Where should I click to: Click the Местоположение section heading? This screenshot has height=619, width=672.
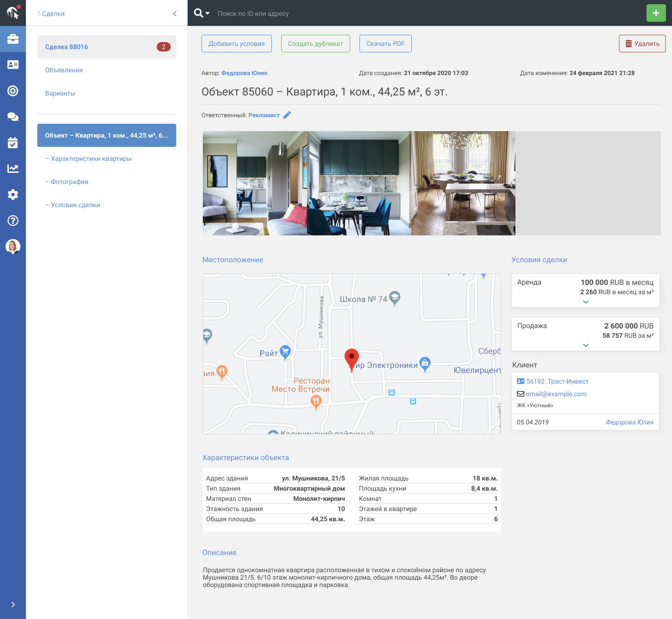(x=232, y=260)
